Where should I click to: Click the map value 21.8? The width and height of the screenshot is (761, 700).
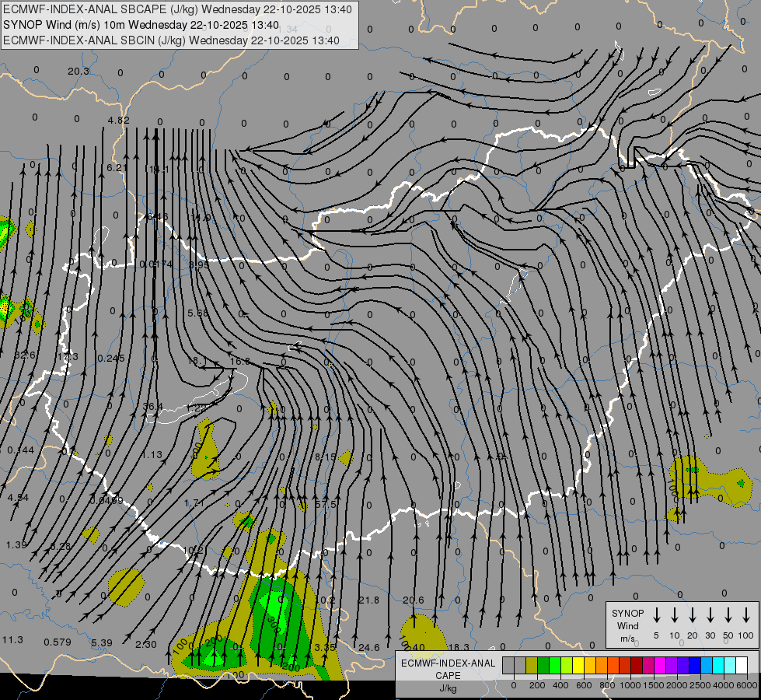[368, 600]
